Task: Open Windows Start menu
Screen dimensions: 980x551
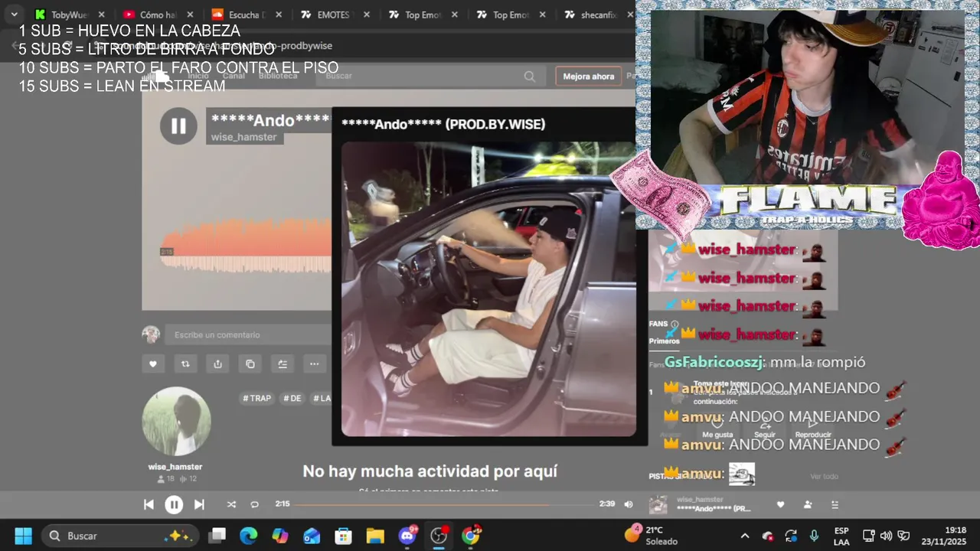Action: 23,536
